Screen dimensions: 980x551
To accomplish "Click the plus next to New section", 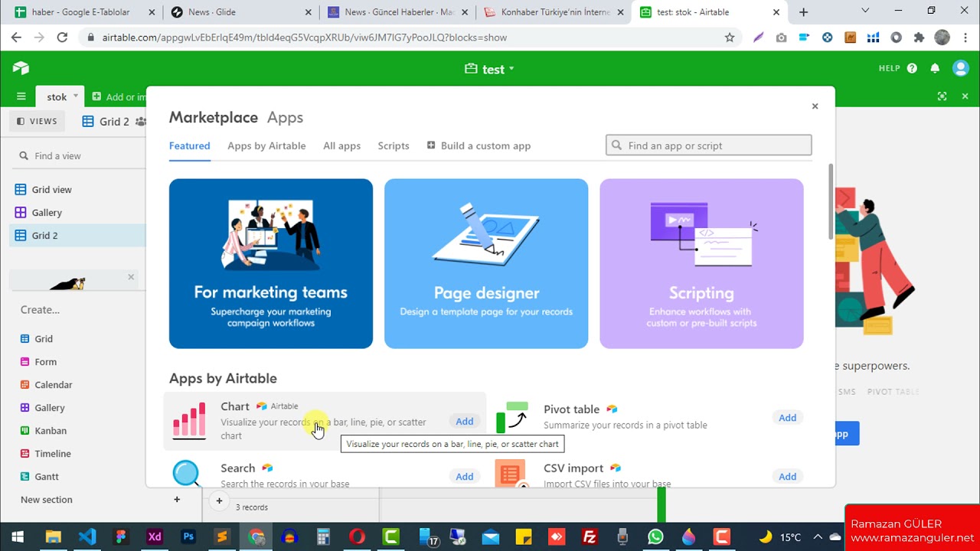I will click(177, 499).
